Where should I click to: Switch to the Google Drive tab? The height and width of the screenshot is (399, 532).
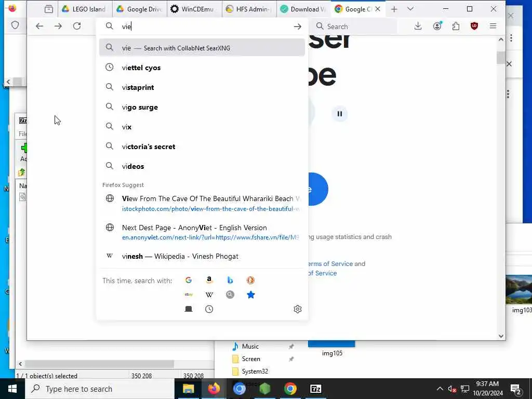coord(139,9)
